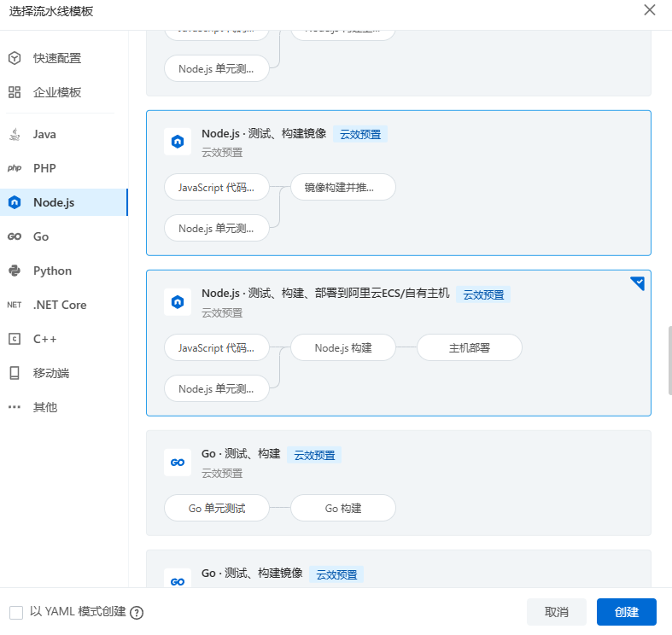Click the 其他 three-dots icon
The height and width of the screenshot is (635, 672).
pos(15,407)
